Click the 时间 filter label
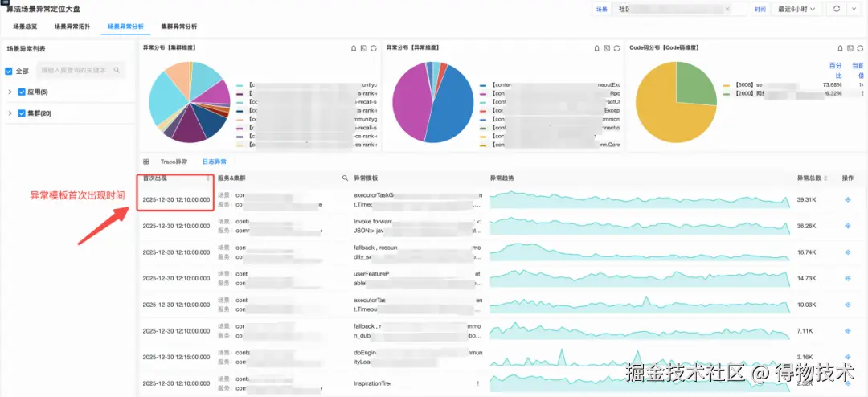 760,9
